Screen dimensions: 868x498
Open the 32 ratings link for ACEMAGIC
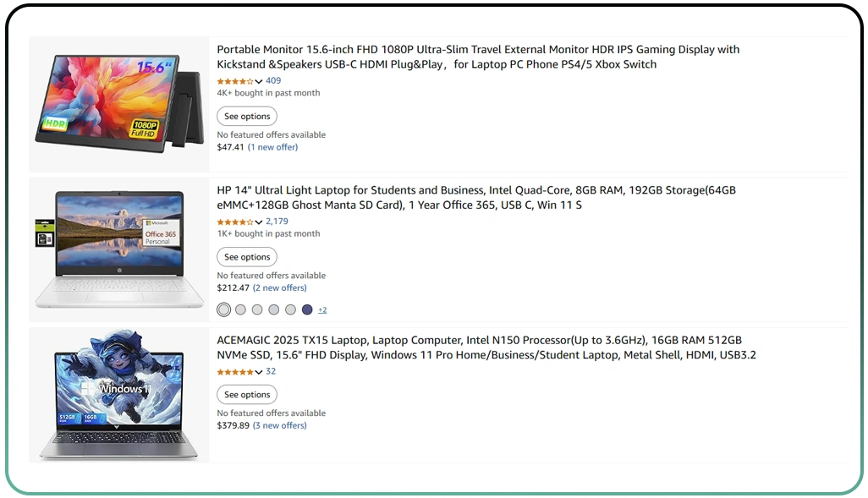click(x=271, y=370)
